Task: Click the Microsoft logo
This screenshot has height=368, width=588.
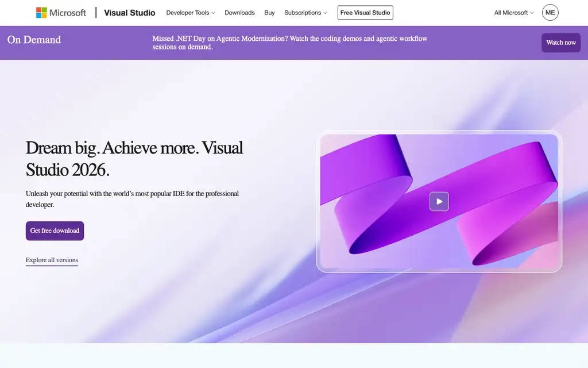Action: click(61, 13)
